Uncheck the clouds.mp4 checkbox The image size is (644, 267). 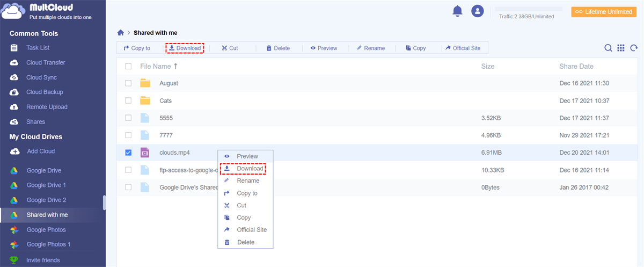[128, 153]
